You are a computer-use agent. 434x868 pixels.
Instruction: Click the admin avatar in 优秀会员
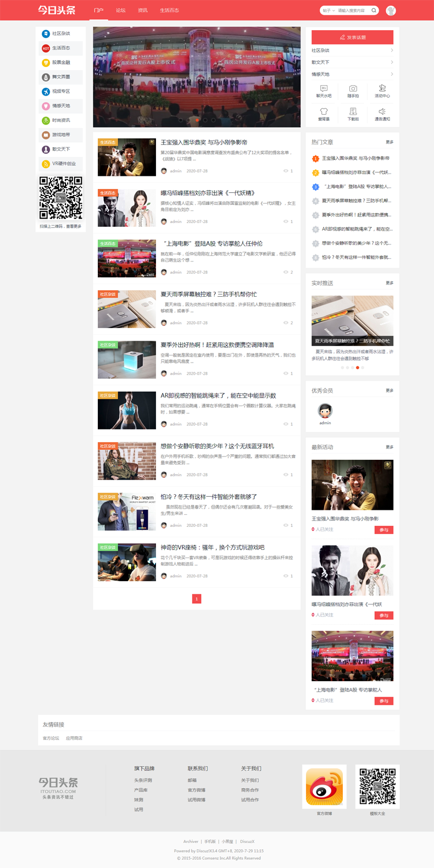(325, 410)
